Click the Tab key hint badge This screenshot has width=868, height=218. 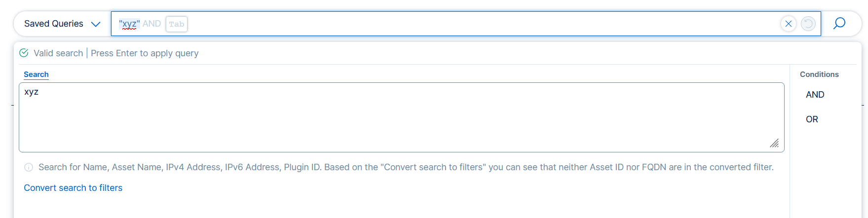(x=176, y=24)
